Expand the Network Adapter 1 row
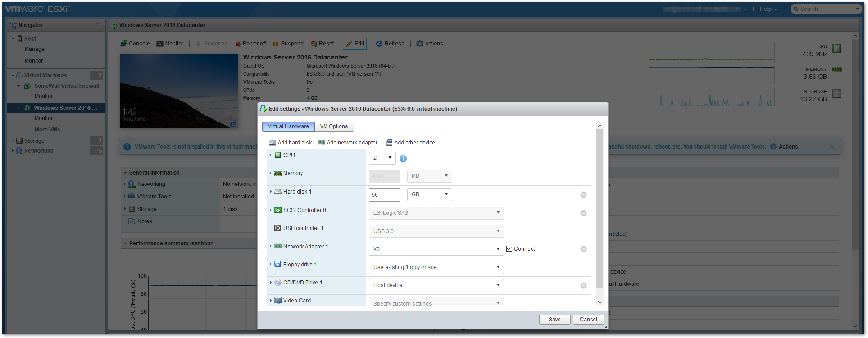The height and width of the screenshot is (338, 868). (271, 246)
